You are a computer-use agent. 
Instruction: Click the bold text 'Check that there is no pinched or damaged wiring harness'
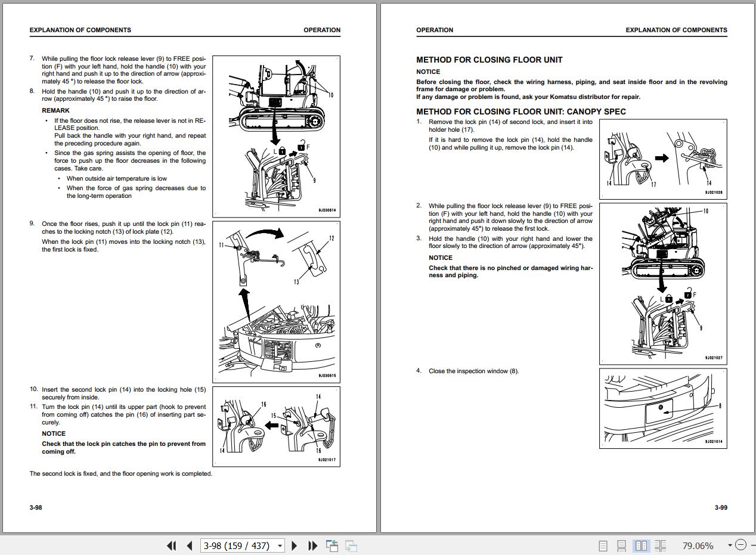510,271
